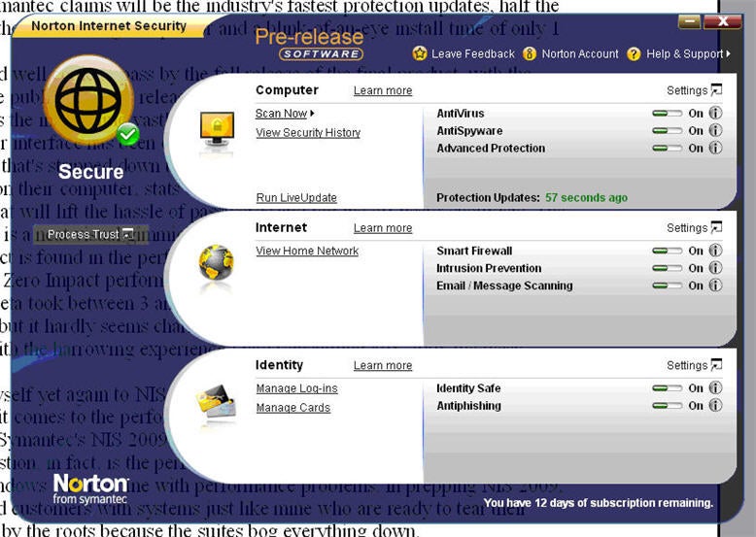Toggle Antiphishing switch
Viewport: 756px width, 537px height.
click(x=668, y=406)
